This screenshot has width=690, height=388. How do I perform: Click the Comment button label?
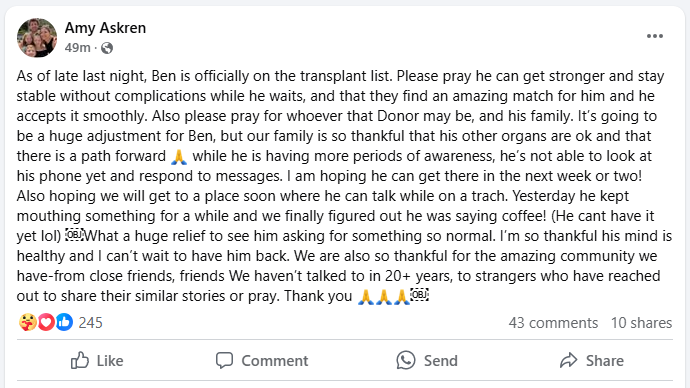[x=275, y=361]
